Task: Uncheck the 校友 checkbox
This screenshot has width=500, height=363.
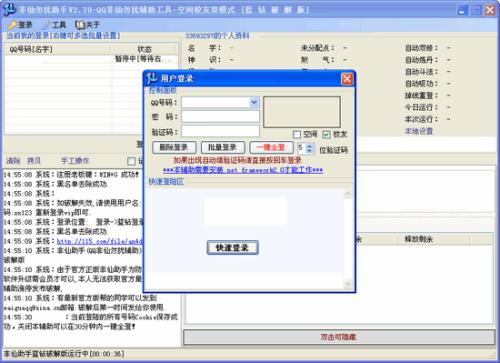Action: pos(326,134)
